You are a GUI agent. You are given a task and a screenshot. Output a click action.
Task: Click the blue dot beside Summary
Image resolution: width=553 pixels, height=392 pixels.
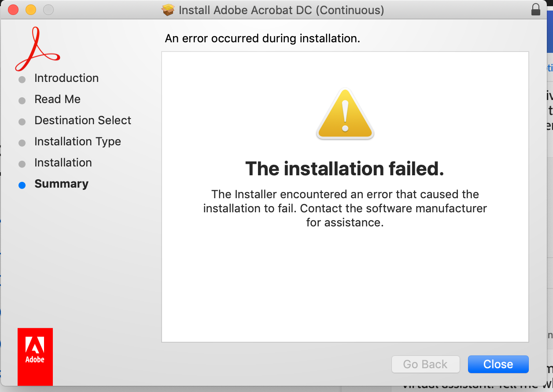(x=22, y=185)
